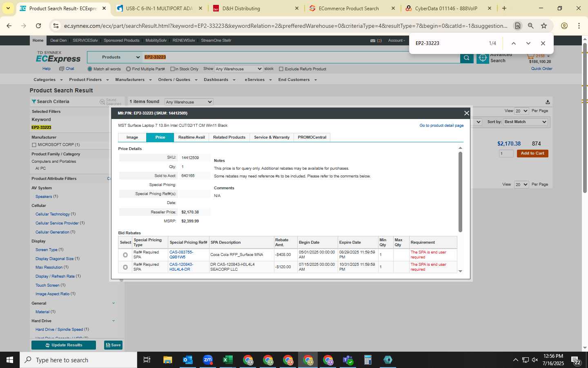Open Screen Type filter link
This screenshot has width=588, height=368.
coord(47,250)
